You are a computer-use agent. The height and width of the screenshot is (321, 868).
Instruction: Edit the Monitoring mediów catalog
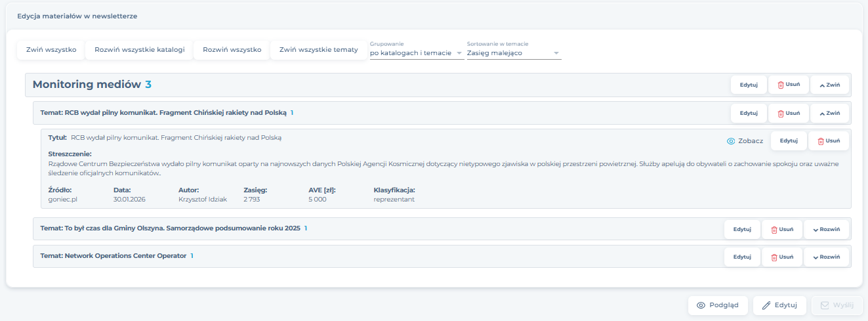coord(749,85)
